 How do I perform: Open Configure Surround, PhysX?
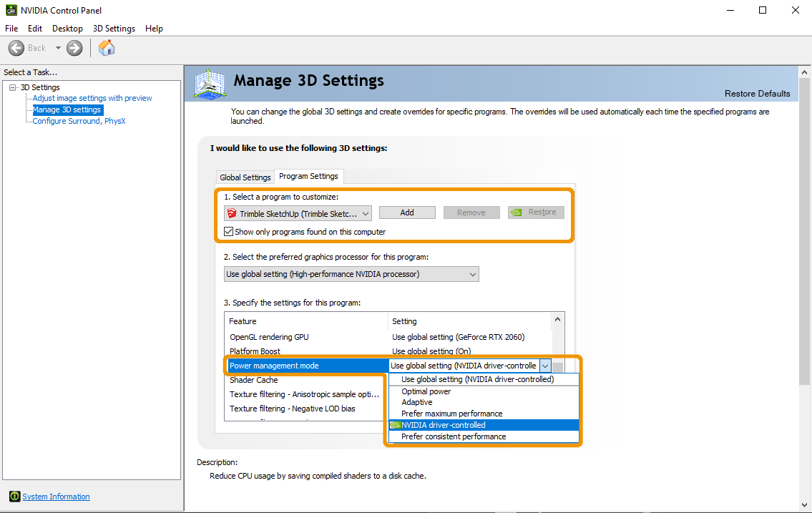click(x=79, y=121)
